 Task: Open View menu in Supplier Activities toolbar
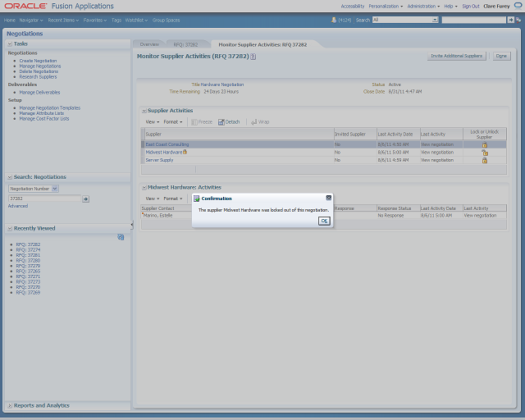coord(153,122)
